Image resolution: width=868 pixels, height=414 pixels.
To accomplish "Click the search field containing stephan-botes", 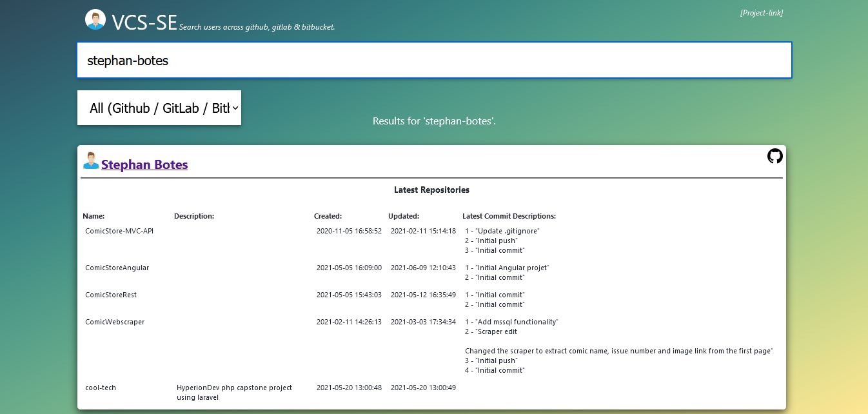I will point(434,60).
